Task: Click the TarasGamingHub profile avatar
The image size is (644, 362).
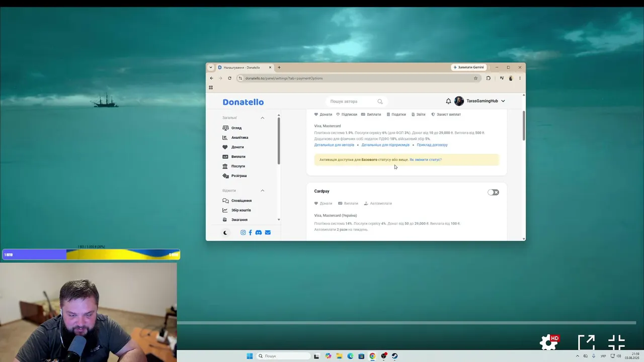Action: pyautogui.click(x=459, y=101)
